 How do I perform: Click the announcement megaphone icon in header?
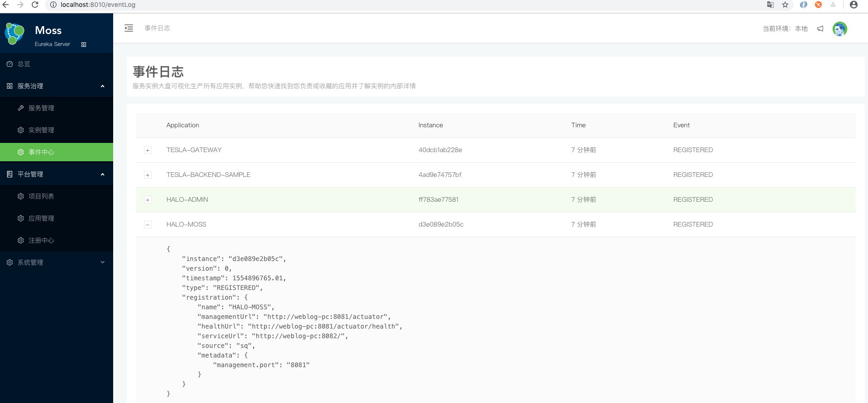820,28
